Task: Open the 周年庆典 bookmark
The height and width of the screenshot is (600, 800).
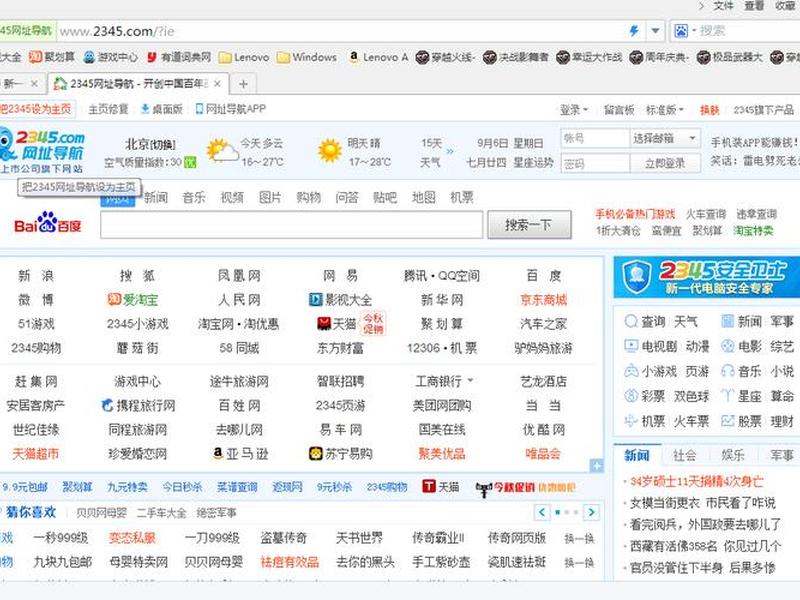Action: pos(659,57)
